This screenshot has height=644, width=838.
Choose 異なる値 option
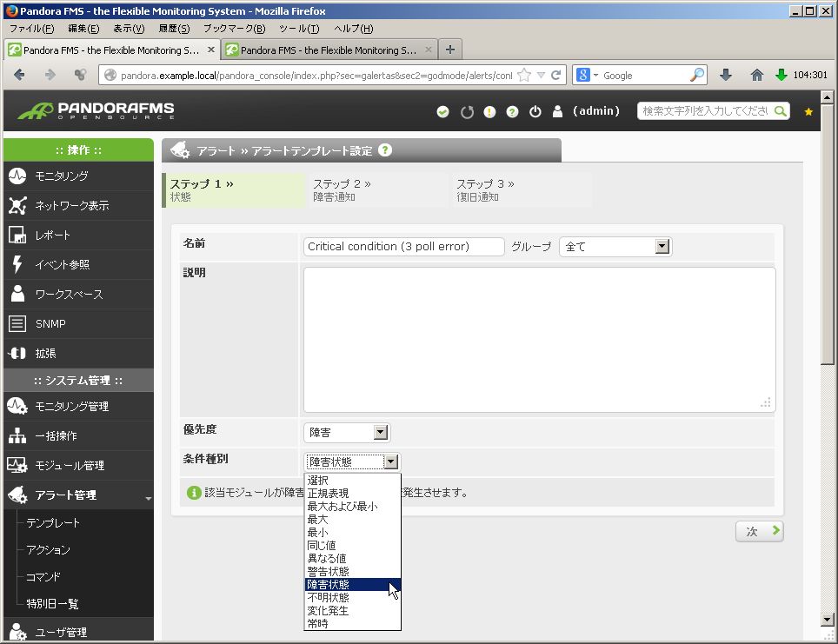click(352, 559)
